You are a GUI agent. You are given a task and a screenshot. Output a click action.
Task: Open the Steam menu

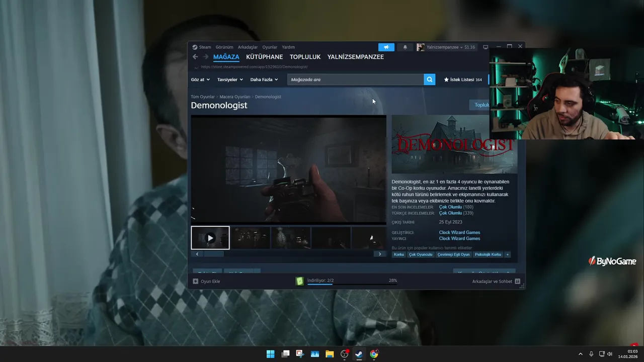(205, 47)
